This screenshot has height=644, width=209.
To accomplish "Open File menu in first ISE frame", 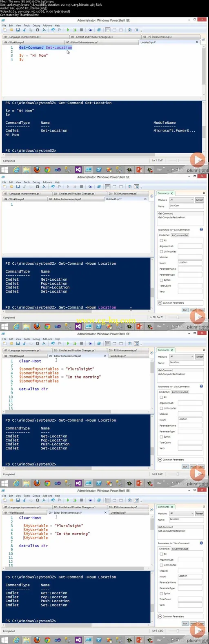I will (x=4, y=25).
